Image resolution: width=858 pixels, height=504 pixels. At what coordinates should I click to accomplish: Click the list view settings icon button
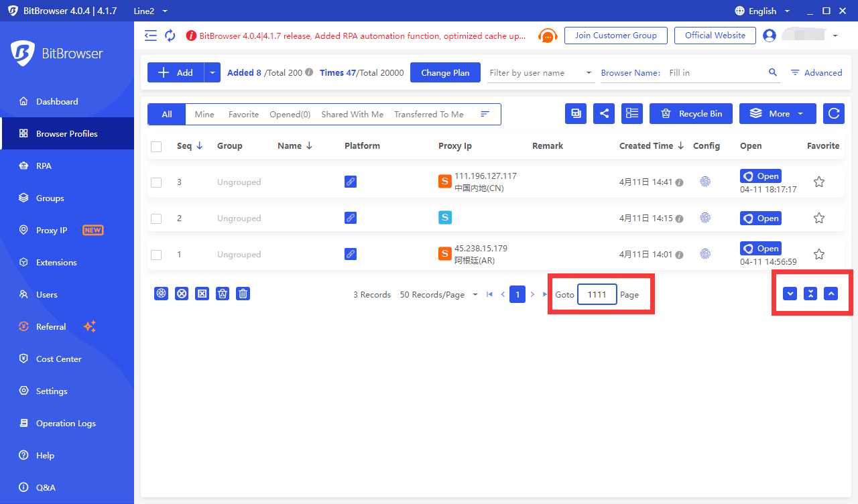click(x=632, y=114)
